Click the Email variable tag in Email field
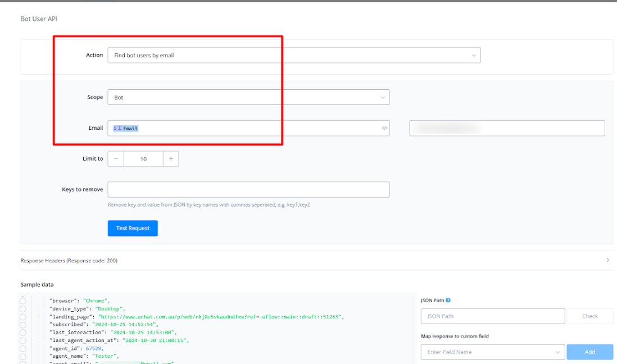The height and width of the screenshot is (364, 617). 126,129
